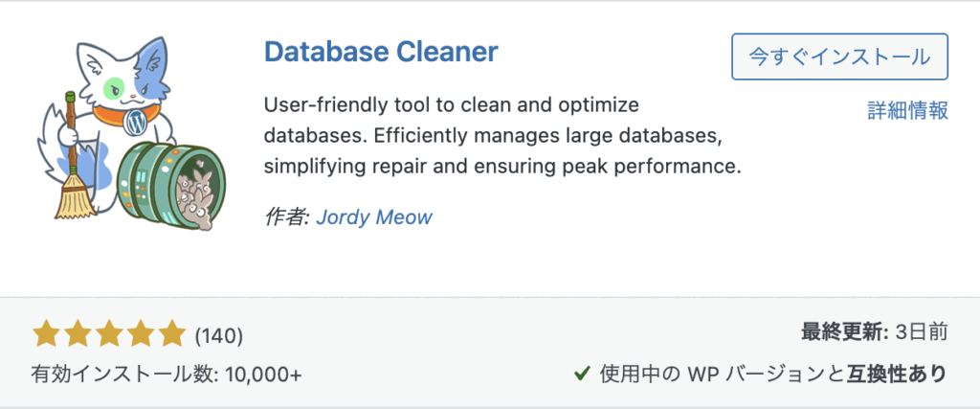Viewport: 980px width, 409px height.
Task: Click the (140) rating count
Action: pos(218,335)
